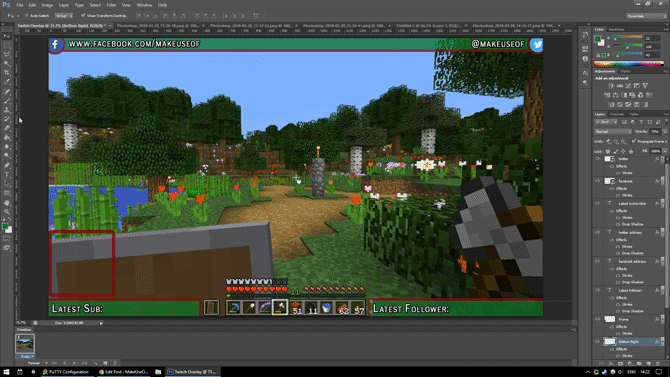Select the Blur tool
Screen dimensions: 670x377
click(7, 147)
